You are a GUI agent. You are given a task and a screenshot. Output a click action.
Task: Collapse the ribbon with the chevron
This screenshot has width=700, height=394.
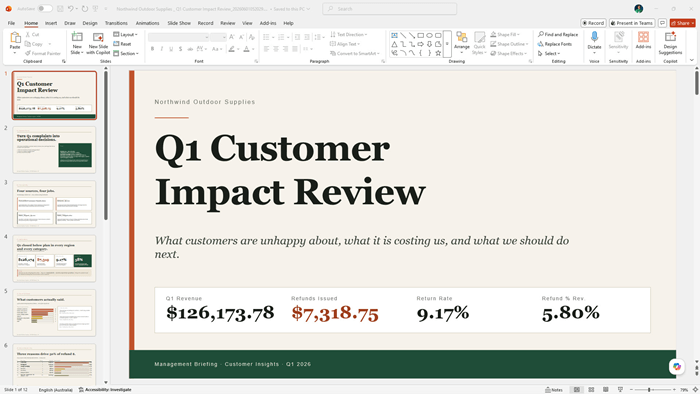click(x=692, y=60)
